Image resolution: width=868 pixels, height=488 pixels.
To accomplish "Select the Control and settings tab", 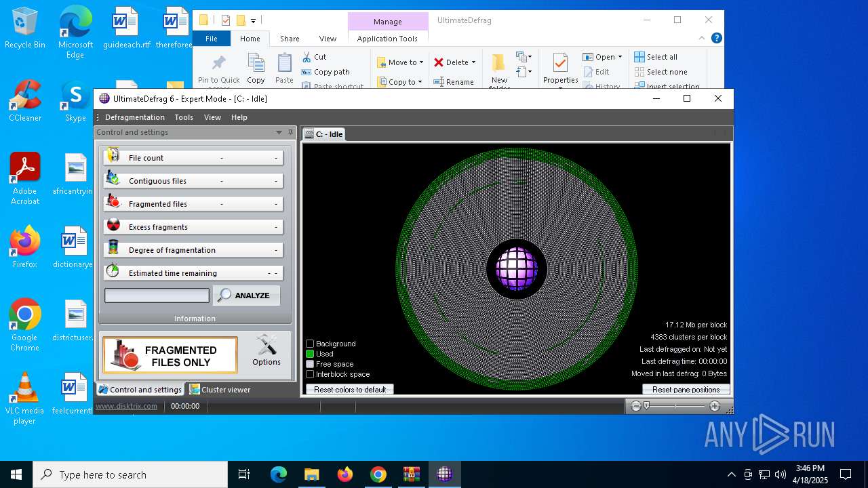I will (x=140, y=389).
